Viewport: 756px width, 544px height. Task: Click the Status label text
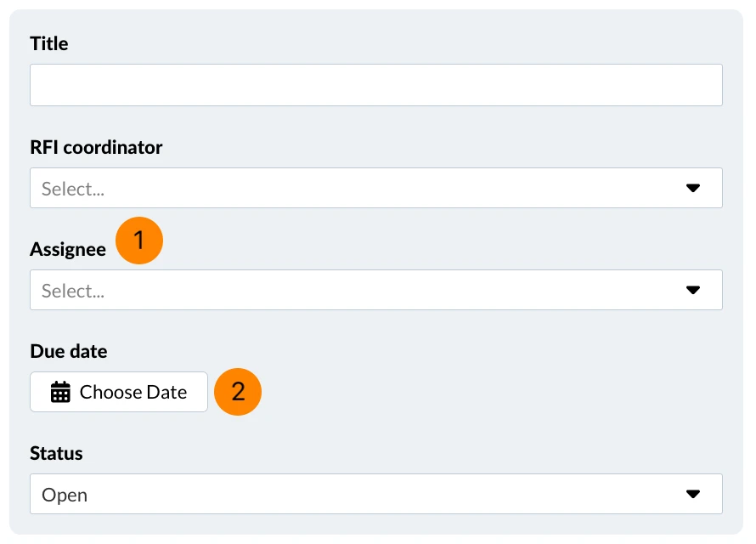pyautogui.click(x=56, y=453)
